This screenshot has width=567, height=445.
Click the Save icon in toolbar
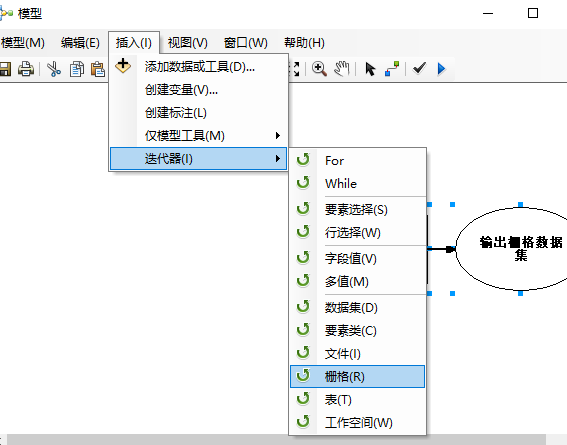5,69
